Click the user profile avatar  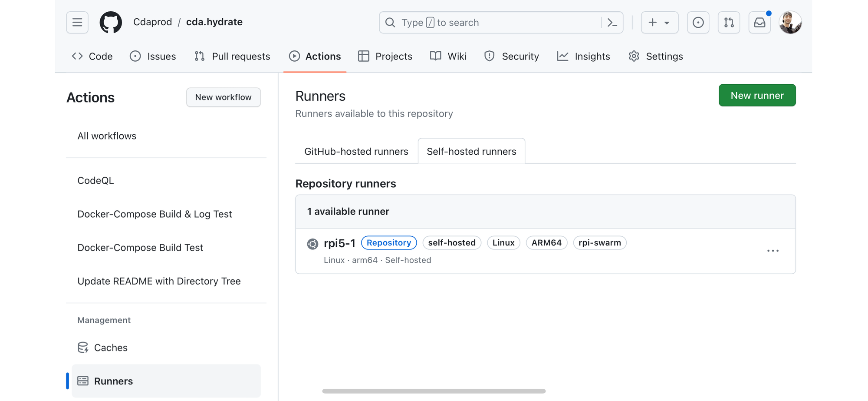pos(790,23)
